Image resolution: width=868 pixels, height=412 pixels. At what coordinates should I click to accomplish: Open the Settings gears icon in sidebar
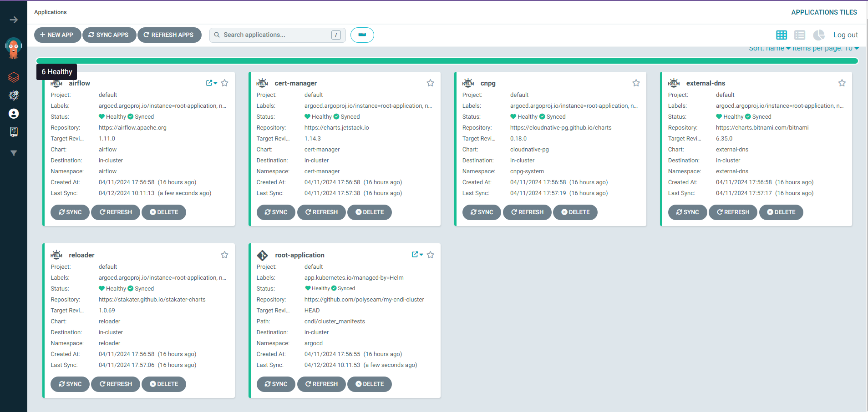point(14,95)
